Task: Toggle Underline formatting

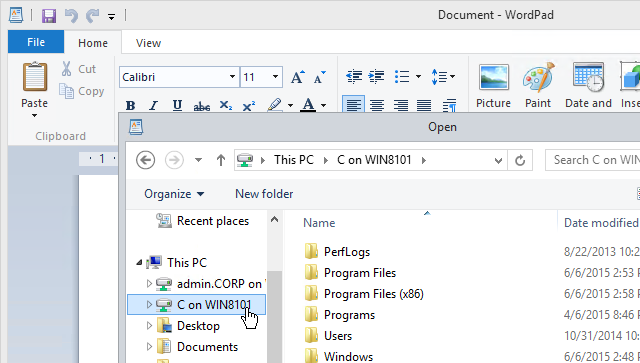Action: (x=177, y=106)
